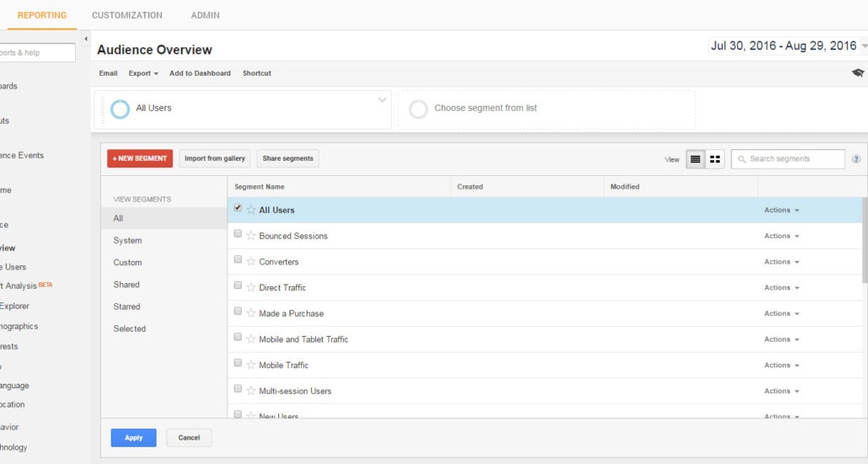
Task: Show Starred segments
Action: pyautogui.click(x=164, y=307)
